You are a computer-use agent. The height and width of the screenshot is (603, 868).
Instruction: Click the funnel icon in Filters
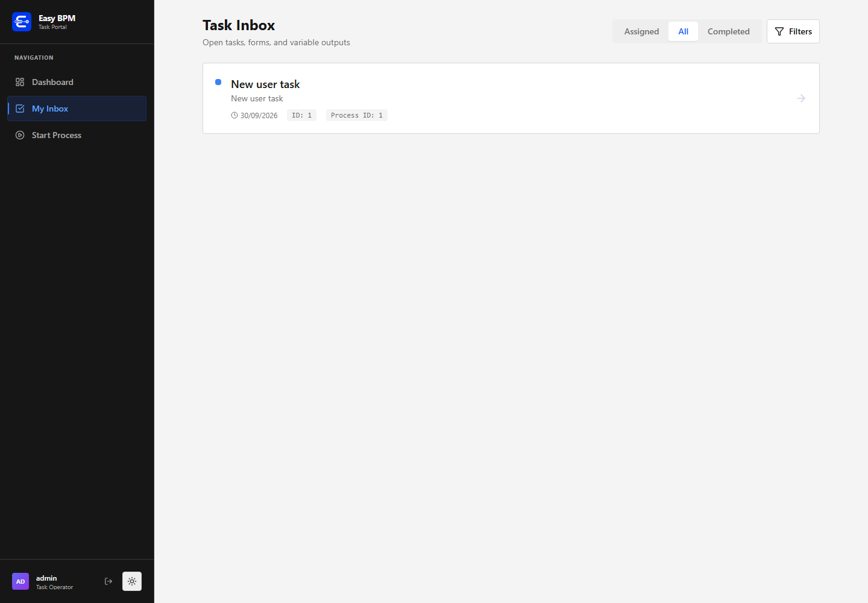coord(779,31)
